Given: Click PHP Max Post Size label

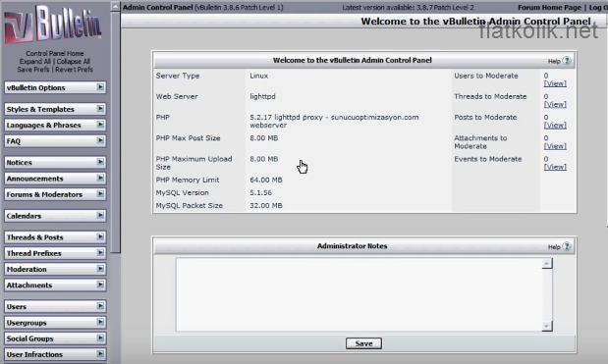Looking at the screenshot, I should pos(188,138).
